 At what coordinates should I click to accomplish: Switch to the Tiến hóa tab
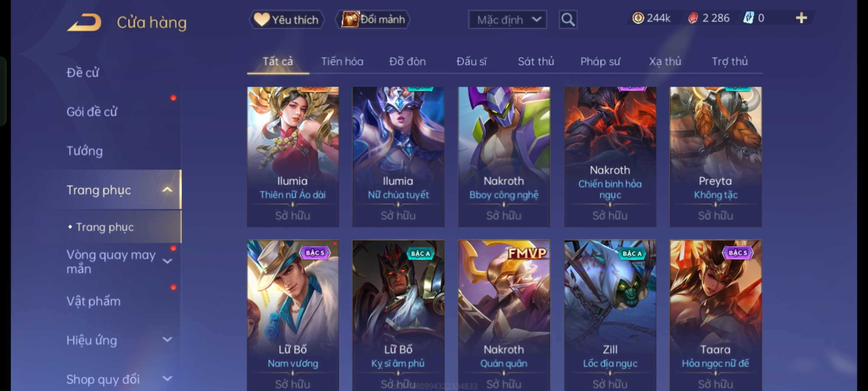342,62
